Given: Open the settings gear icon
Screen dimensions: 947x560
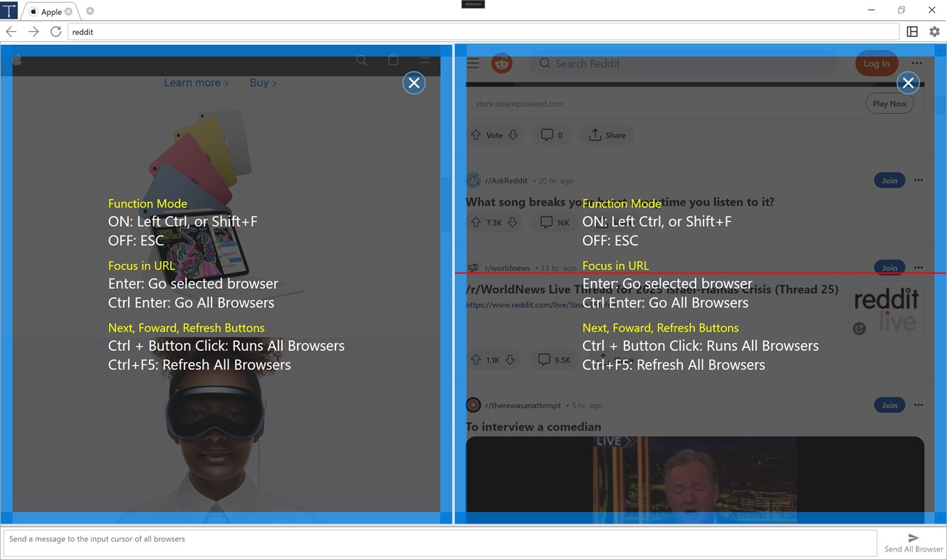Looking at the screenshot, I should coord(934,31).
